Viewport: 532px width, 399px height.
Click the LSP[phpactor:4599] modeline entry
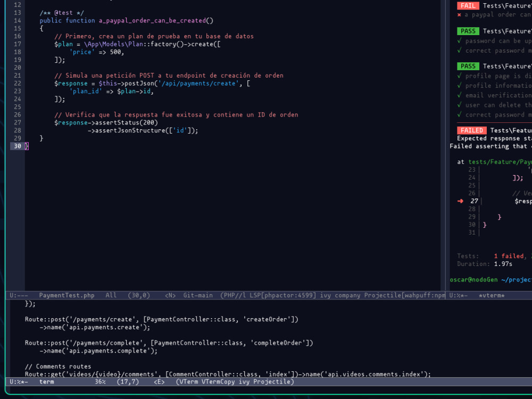tap(282, 295)
